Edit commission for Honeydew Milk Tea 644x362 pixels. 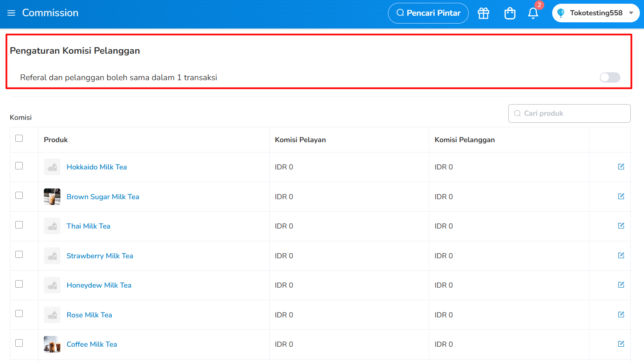621,285
